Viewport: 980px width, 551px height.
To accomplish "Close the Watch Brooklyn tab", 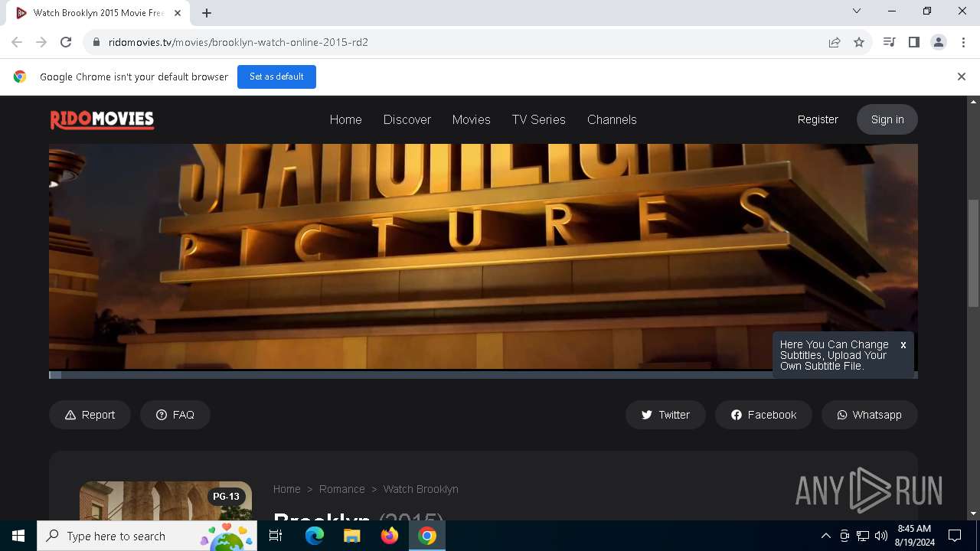I will [178, 13].
